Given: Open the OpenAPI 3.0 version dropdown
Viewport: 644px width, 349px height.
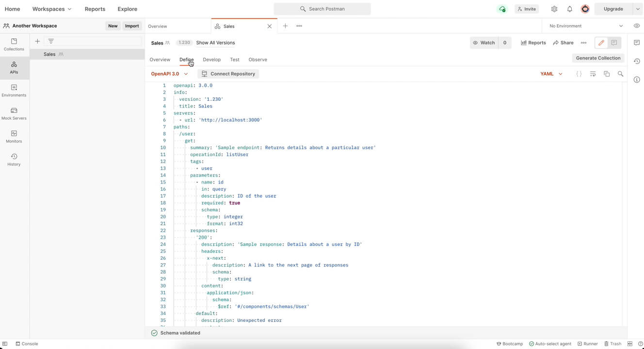Looking at the screenshot, I should pyautogui.click(x=169, y=74).
